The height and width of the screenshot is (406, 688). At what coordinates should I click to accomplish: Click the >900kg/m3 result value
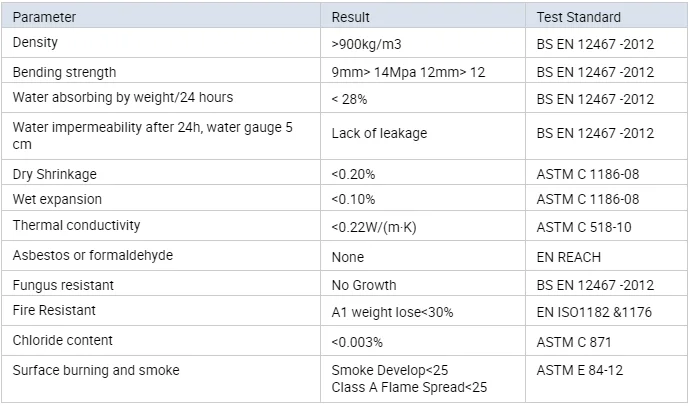366,44
